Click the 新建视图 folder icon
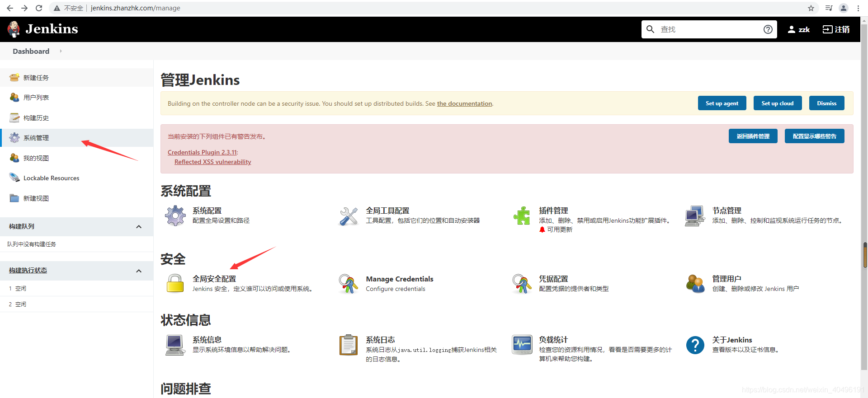This screenshot has width=868, height=398. click(x=14, y=198)
